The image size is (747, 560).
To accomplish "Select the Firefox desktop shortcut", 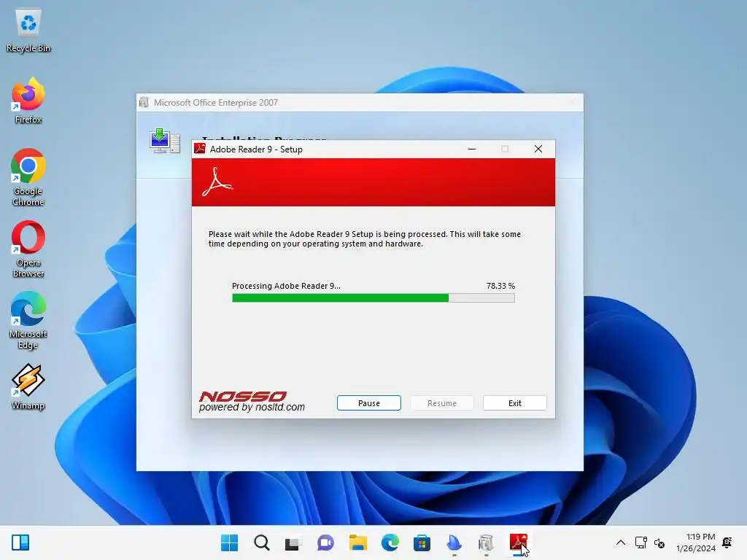I will 28,101.
